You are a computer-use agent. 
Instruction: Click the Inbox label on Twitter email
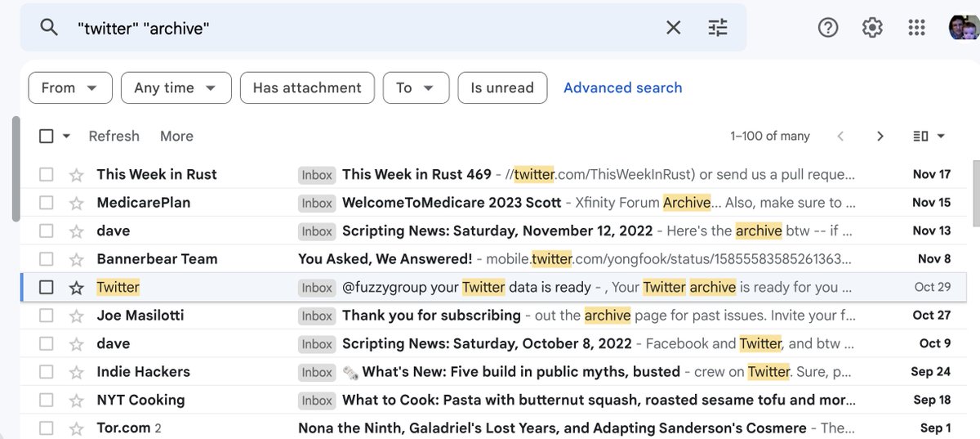coord(317,288)
